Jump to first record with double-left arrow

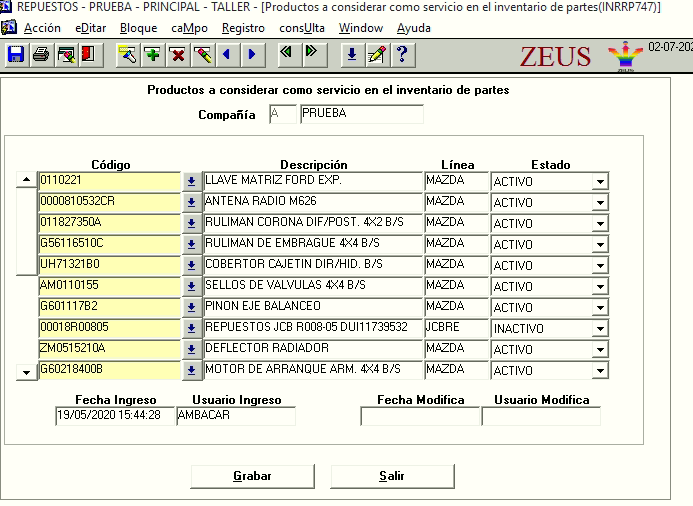pyautogui.click(x=286, y=55)
